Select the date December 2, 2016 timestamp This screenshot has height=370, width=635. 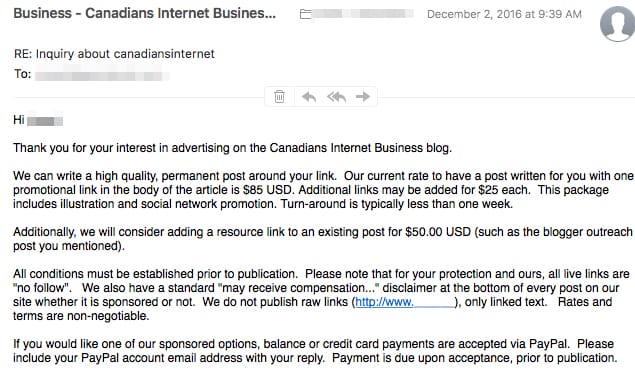coord(504,14)
